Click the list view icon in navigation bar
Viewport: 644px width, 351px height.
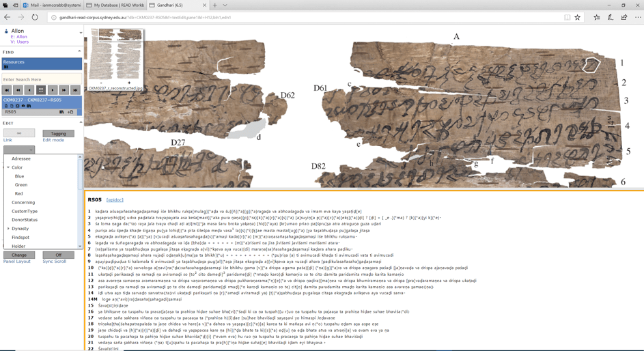(x=41, y=90)
